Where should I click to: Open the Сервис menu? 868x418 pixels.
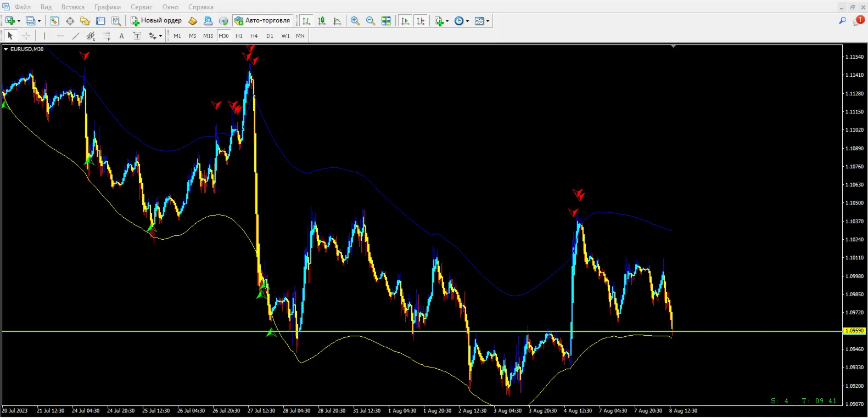142,7
